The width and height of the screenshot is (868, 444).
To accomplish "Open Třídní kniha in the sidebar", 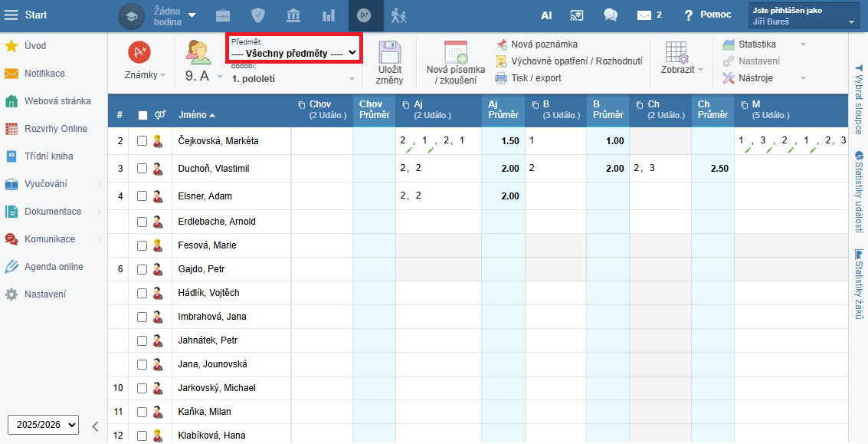I will coord(48,156).
